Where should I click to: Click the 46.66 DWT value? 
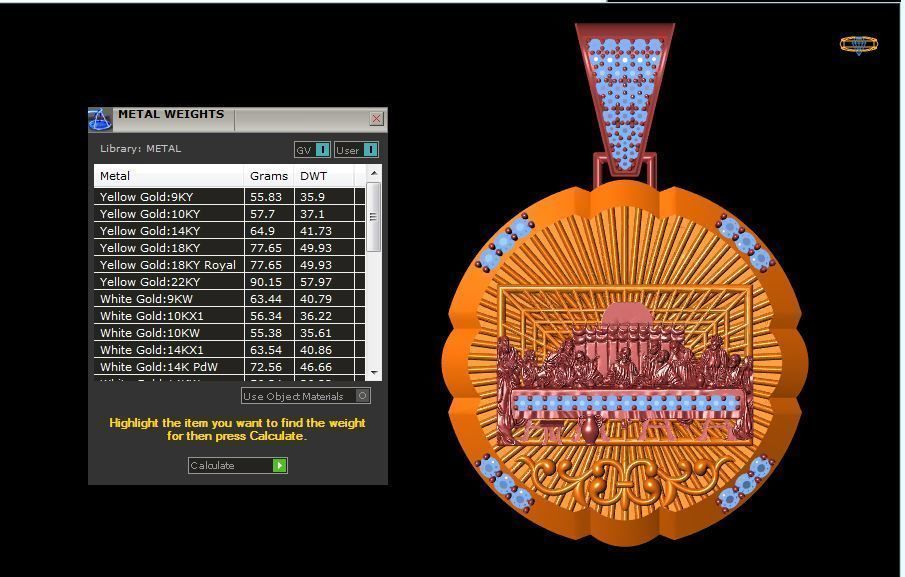(x=316, y=367)
